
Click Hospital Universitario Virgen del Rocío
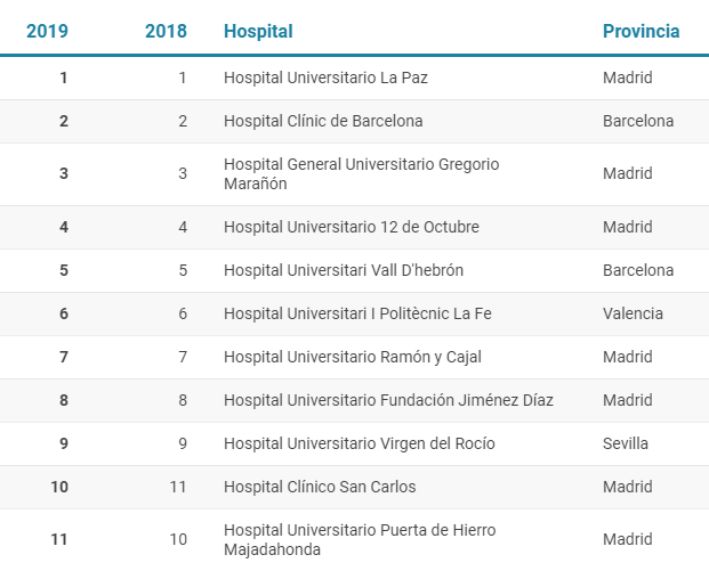pos(359,444)
